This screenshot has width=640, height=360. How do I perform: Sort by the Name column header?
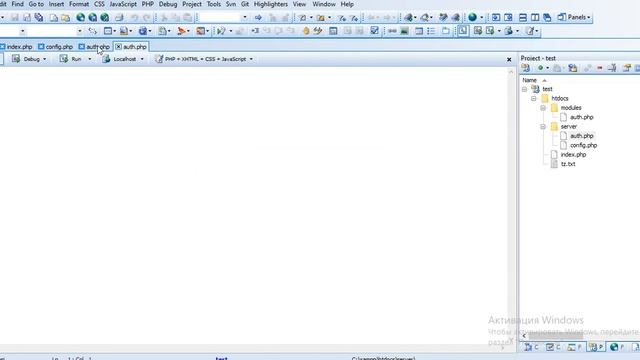tap(529, 80)
